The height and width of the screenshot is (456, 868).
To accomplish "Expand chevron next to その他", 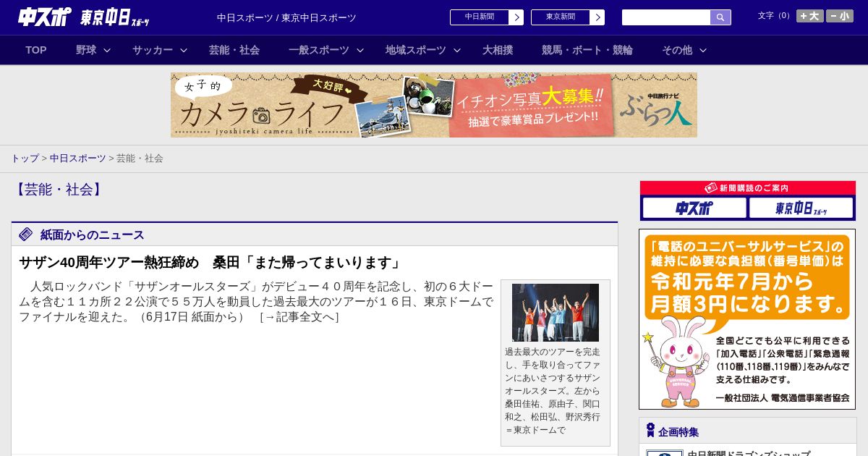I will [703, 51].
